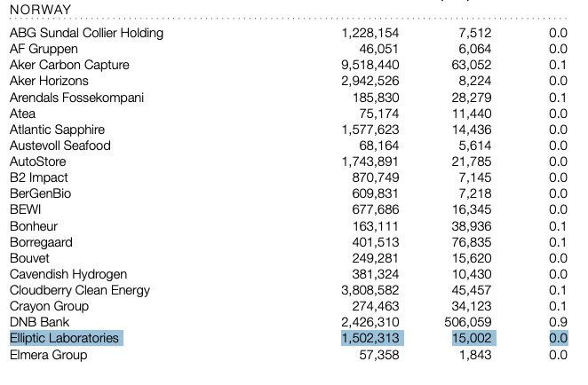Select Cloudberry Clean Energy name

point(80,290)
